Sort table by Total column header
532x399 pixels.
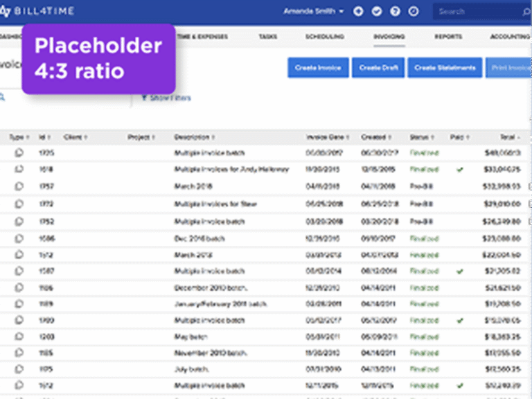510,137
